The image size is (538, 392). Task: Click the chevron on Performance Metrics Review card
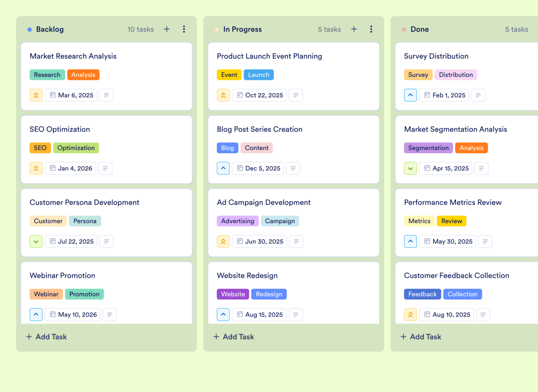[x=410, y=241]
